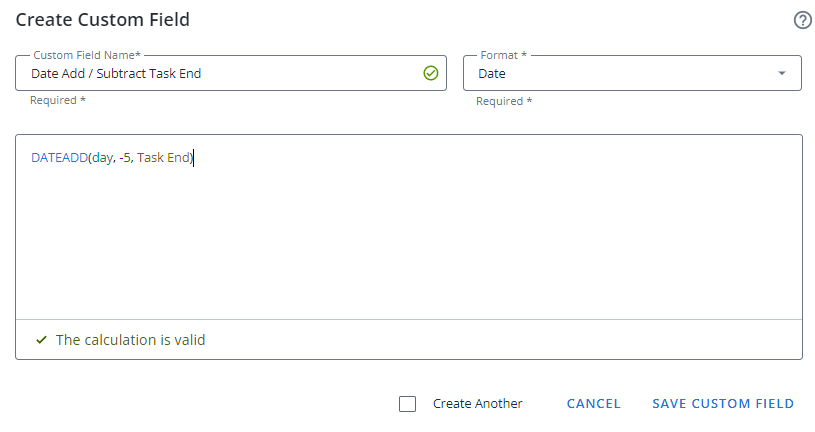
Task: Click 'Task End' field reference in formula
Action: [x=164, y=158]
